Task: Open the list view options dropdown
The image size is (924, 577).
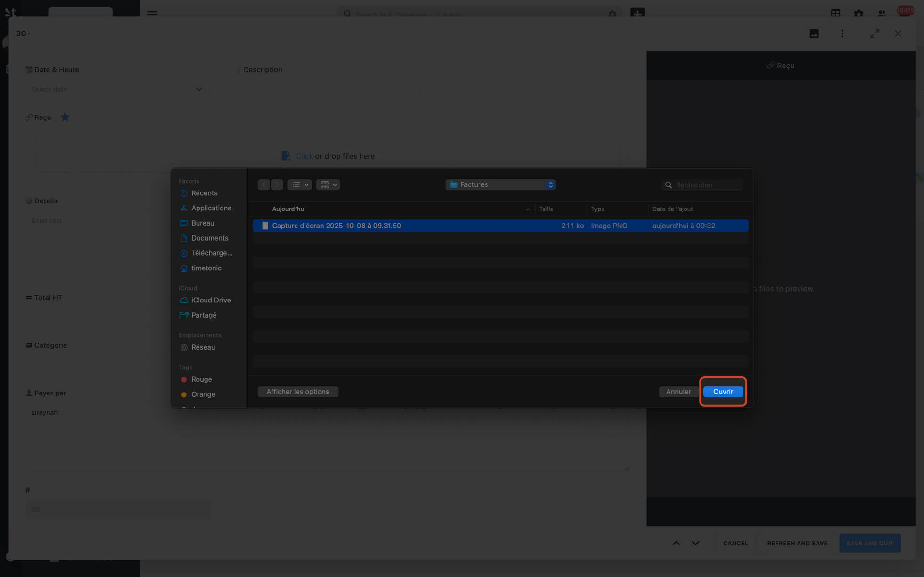Action: click(299, 184)
